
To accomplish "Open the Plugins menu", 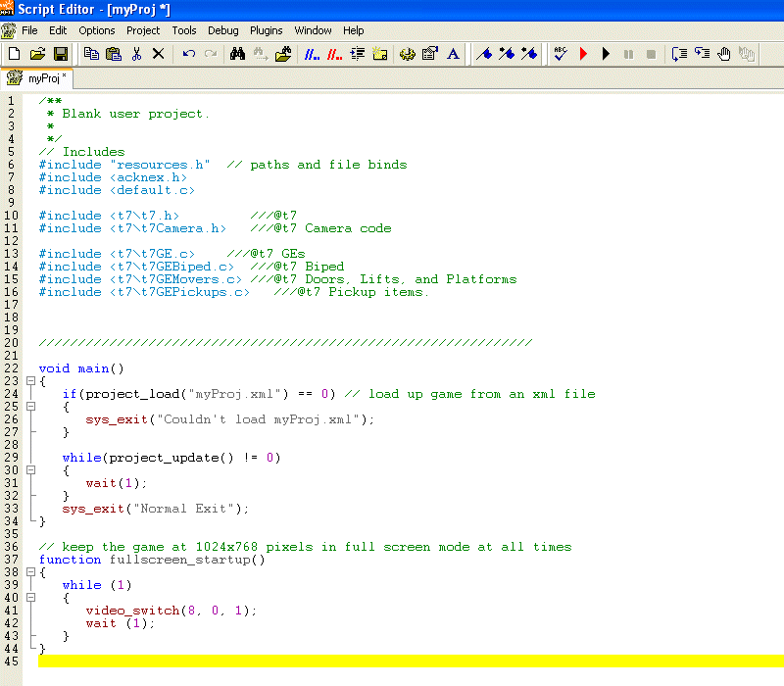I will tap(266, 30).
